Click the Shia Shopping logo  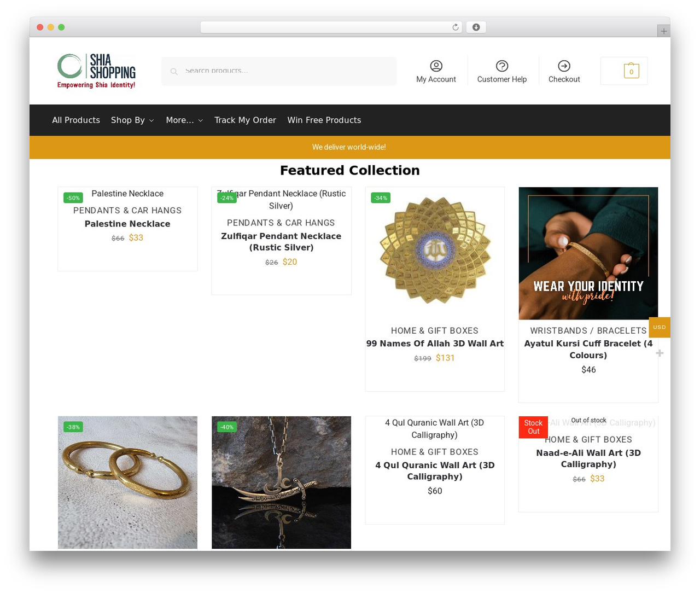pyautogui.click(x=96, y=71)
